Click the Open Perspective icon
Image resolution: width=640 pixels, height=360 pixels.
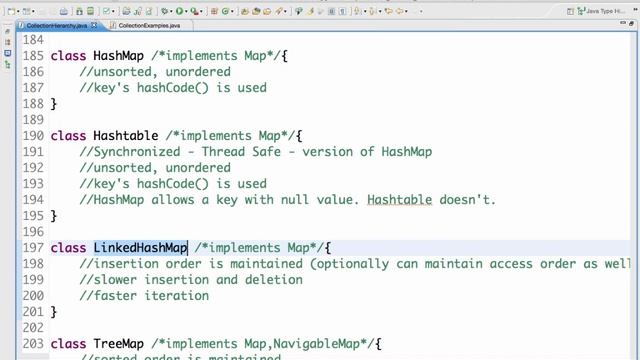click(571, 11)
